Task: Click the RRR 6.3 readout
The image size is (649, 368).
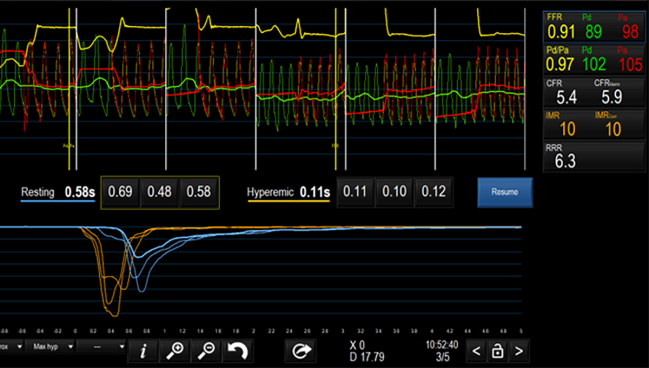Action: point(594,156)
